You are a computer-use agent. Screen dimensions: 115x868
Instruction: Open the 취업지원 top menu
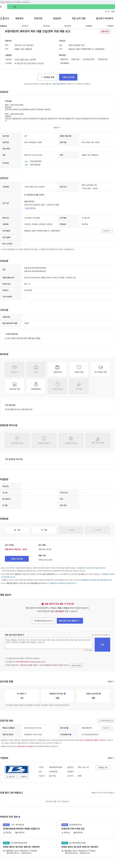[x=38, y=19]
